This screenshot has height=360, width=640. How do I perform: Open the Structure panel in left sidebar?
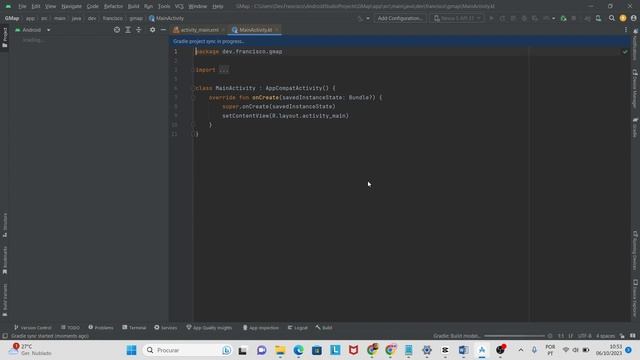pos(4,225)
